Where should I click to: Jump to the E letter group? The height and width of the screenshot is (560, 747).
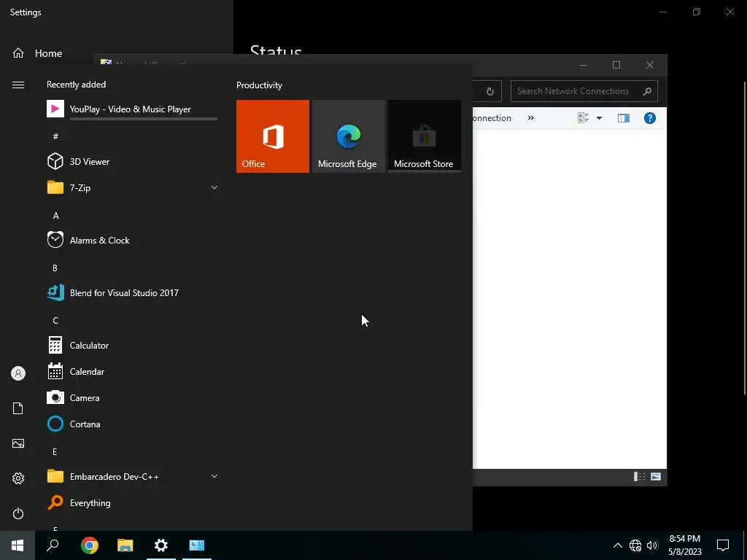coord(55,452)
